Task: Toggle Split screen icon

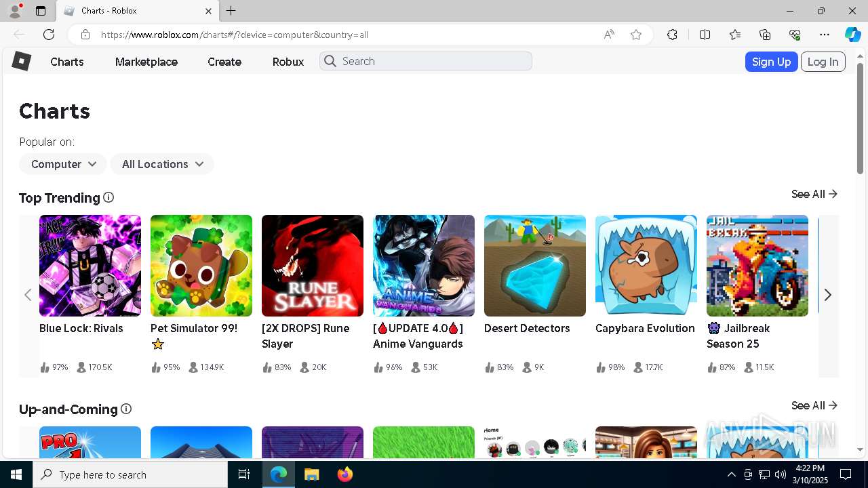Action: [705, 35]
